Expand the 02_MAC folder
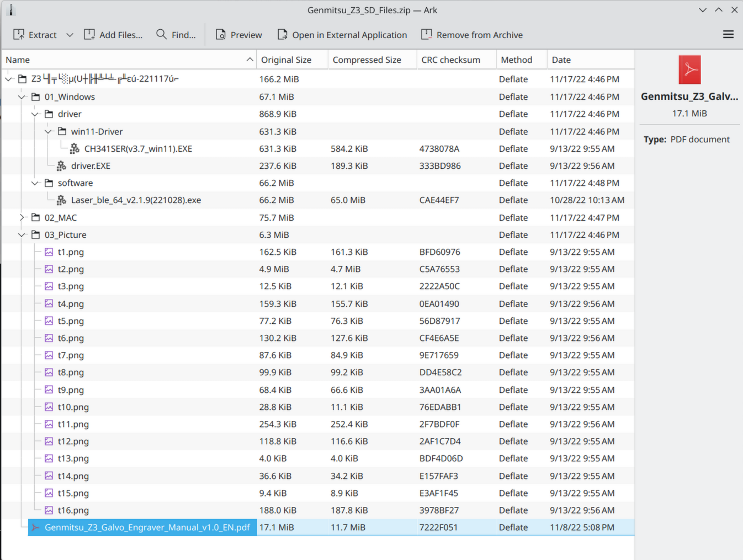The width and height of the screenshot is (743, 560). click(22, 217)
